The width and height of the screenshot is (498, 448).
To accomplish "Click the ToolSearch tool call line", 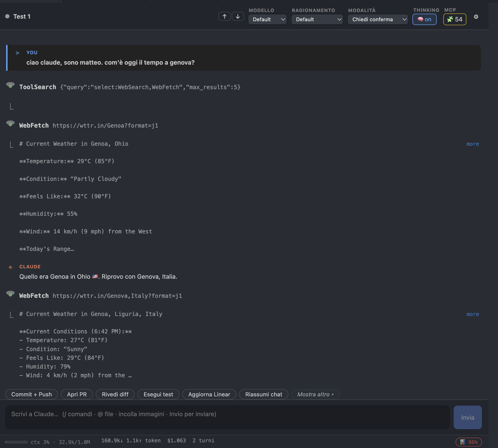I will (x=130, y=87).
